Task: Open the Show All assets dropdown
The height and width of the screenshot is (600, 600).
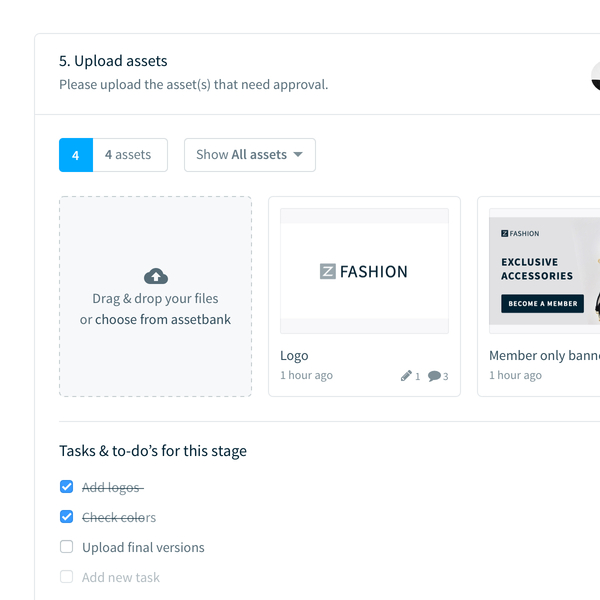Action: point(250,155)
